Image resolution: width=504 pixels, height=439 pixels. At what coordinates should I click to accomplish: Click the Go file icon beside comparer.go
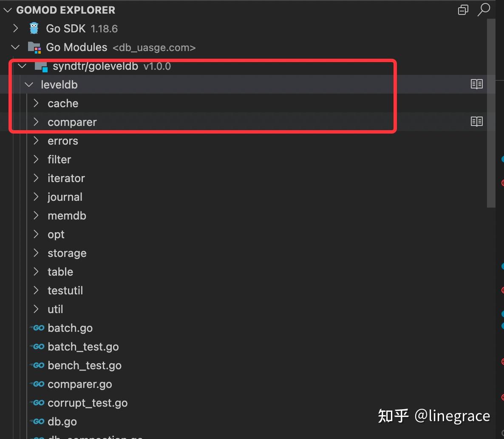point(37,384)
